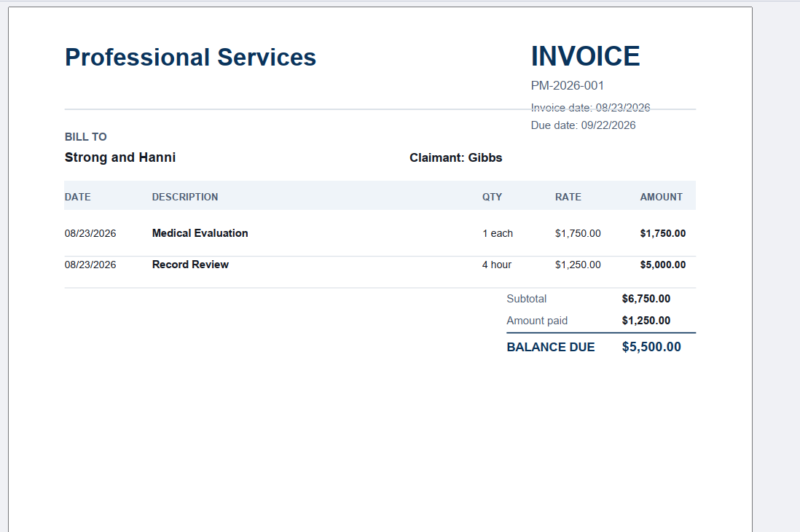Click the Claimant: Gibbs text

pos(455,157)
